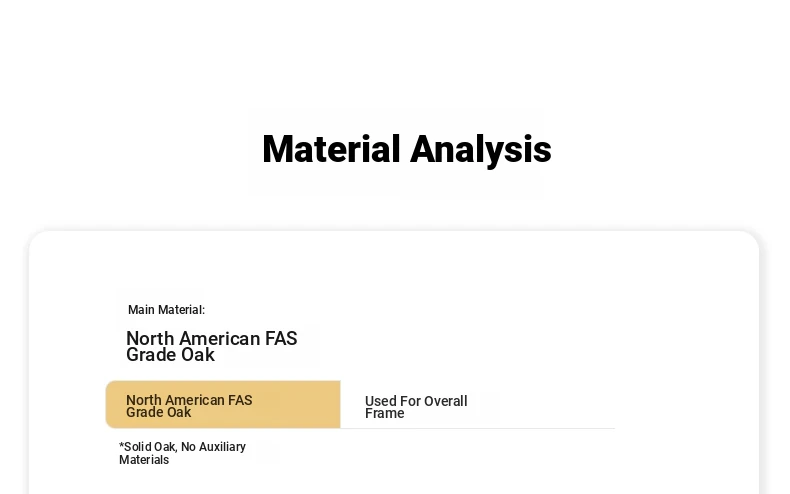Screen dimensions: 790x494
Task: Click the gray line beneath the usage row
Action: pyautogui.click(x=478, y=428)
